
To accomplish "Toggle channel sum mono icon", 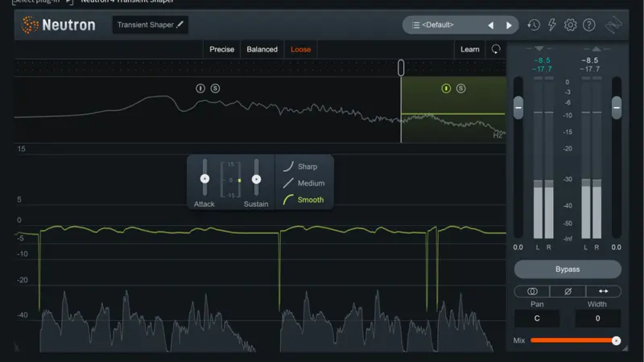I will [532, 291].
